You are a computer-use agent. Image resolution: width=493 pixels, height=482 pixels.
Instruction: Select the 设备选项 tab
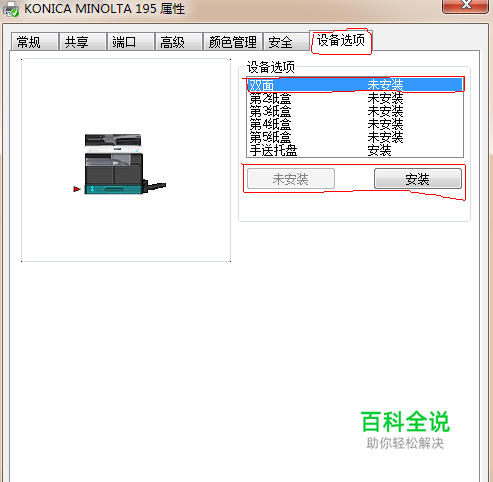pos(341,41)
